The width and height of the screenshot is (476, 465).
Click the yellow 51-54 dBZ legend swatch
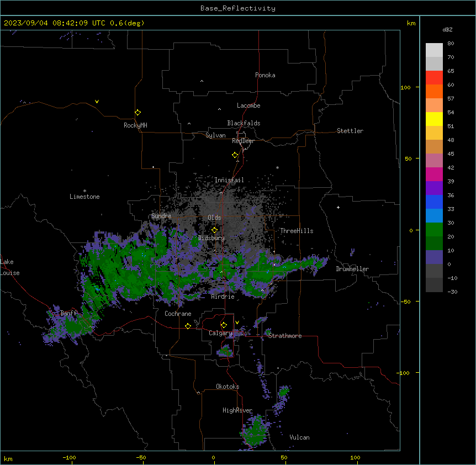tap(434, 119)
